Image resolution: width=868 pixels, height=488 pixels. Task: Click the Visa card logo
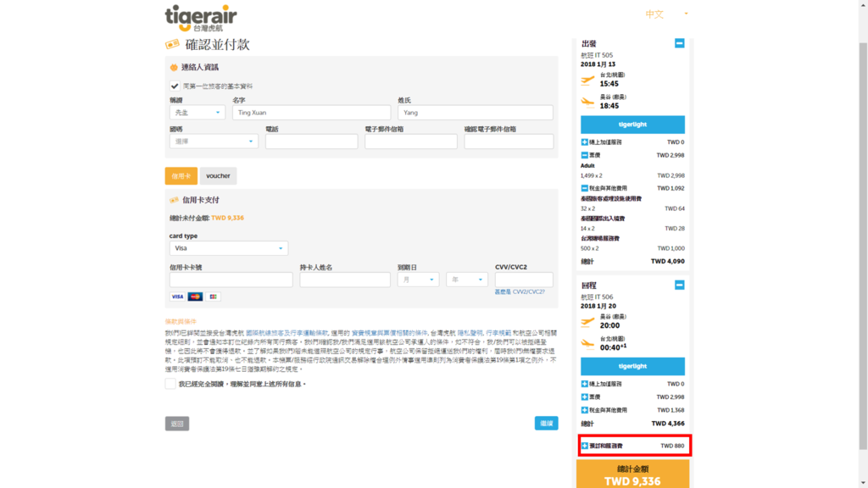[177, 297]
